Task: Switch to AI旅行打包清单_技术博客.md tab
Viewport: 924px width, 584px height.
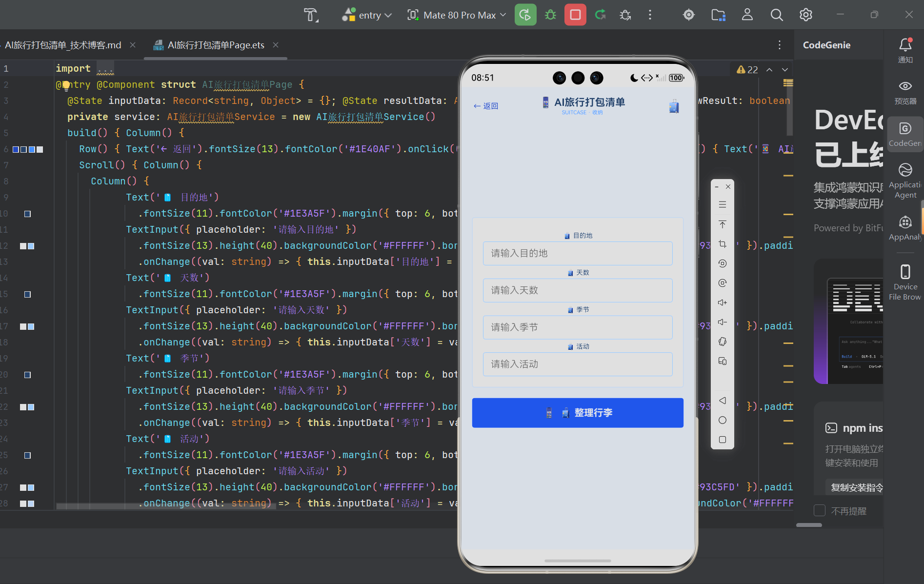Action: point(63,45)
